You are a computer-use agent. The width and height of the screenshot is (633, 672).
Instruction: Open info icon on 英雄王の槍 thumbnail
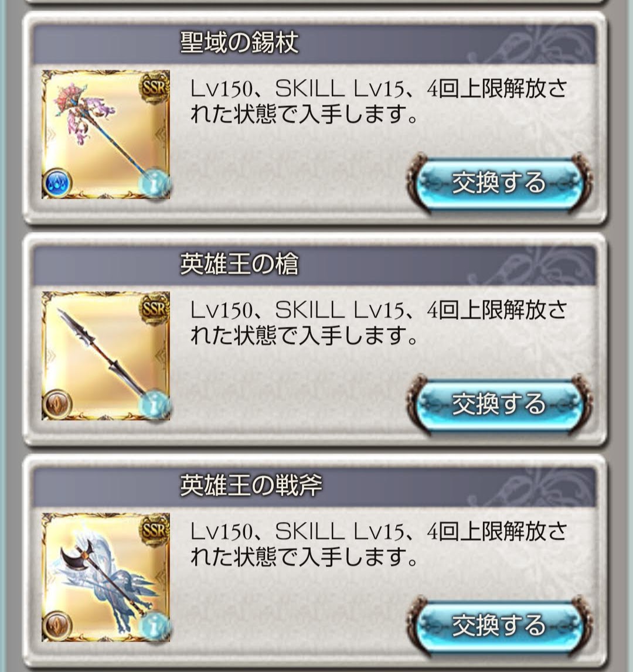pyautogui.click(x=153, y=405)
